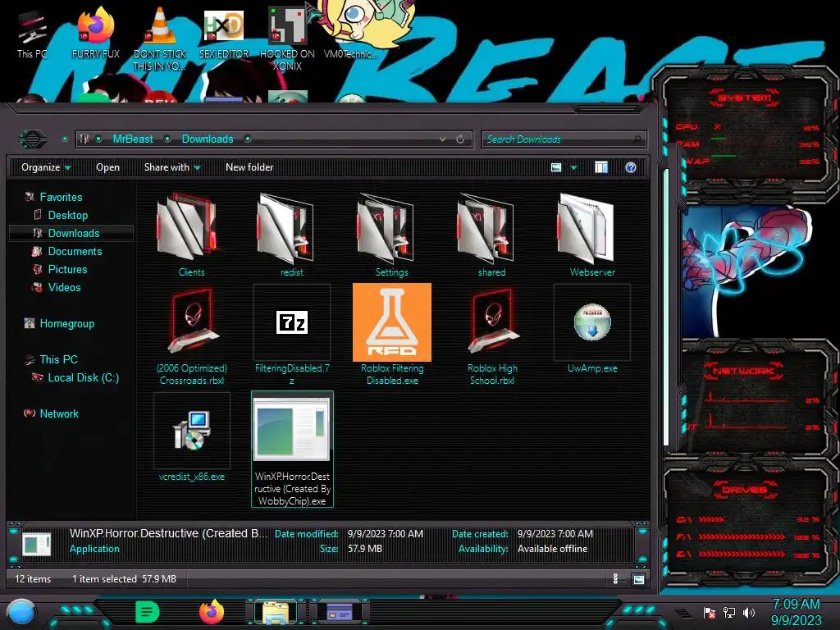The width and height of the screenshot is (840, 630).
Task: Select Downloads in navigation pane
Action: pyautogui.click(x=72, y=233)
